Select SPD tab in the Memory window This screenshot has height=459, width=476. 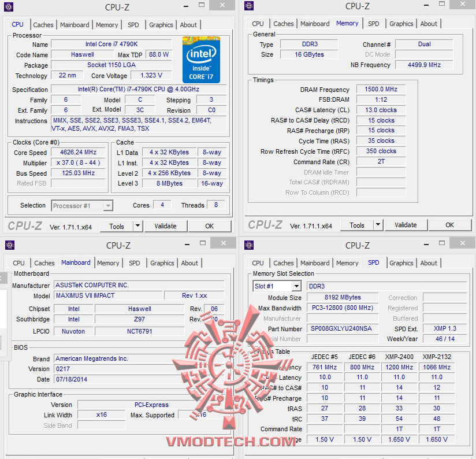374,24
